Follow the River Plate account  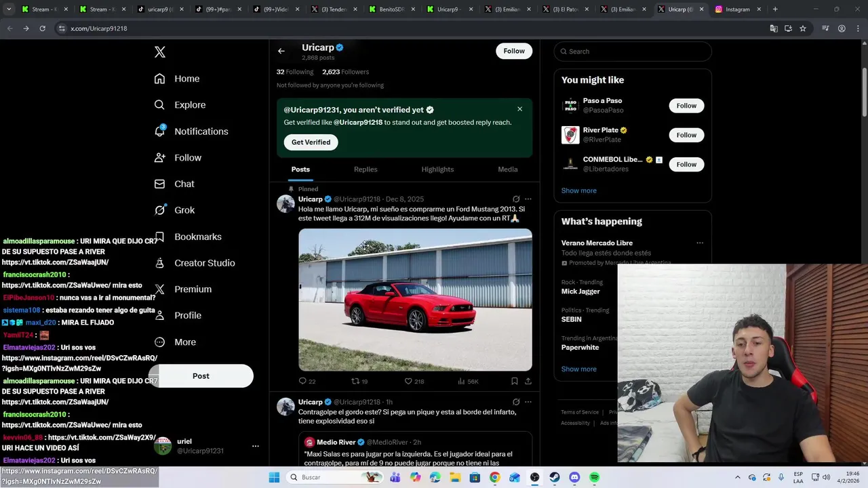point(686,135)
